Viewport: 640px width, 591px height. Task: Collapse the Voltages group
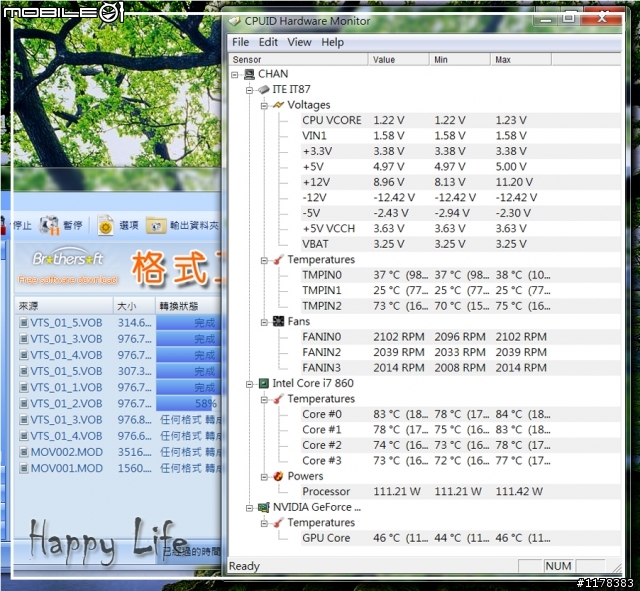(x=264, y=106)
